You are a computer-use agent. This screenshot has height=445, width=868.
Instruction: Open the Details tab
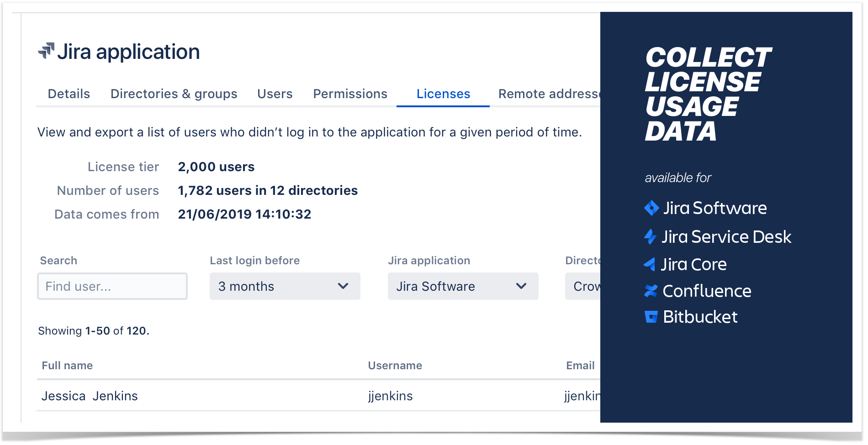69,94
